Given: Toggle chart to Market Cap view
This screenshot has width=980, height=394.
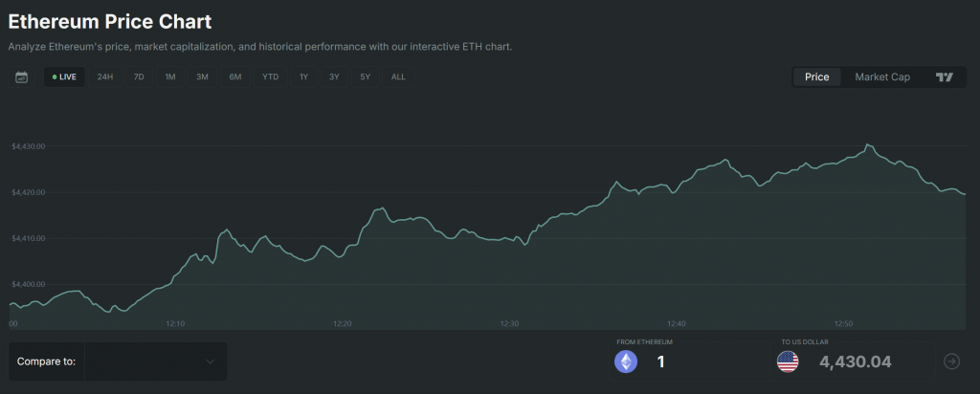Looking at the screenshot, I should point(881,77).
